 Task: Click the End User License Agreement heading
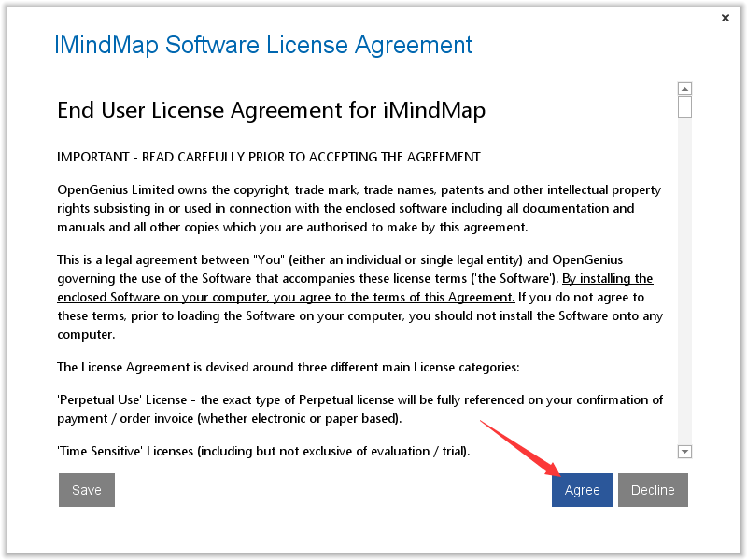269,110
